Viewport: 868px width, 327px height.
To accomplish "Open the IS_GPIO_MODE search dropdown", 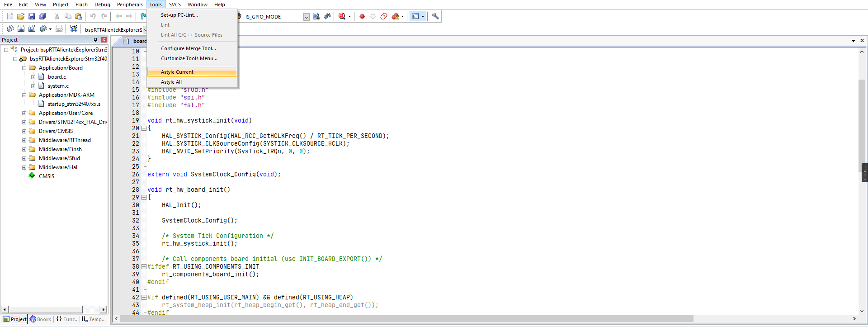I will click(306, 17).
